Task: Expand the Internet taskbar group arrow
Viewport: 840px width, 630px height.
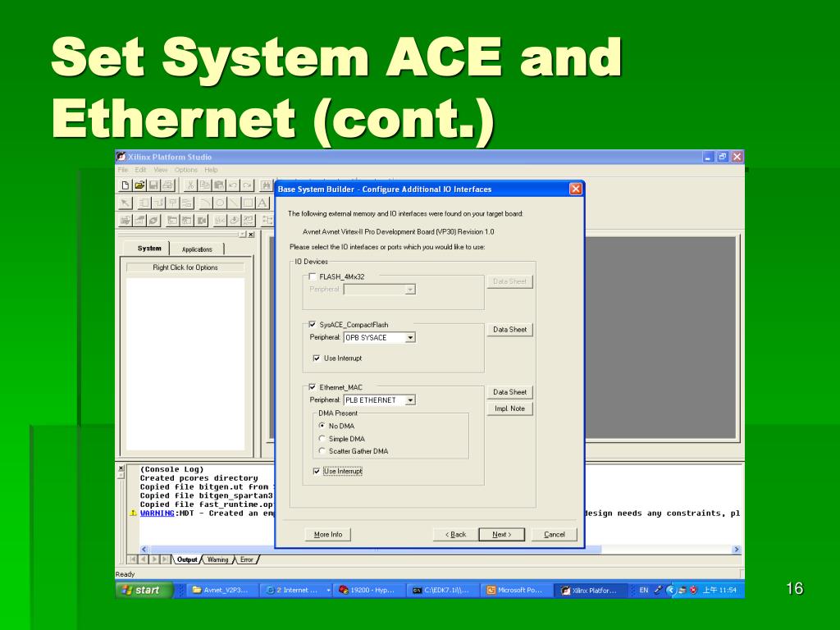Action: click(328, 591)
